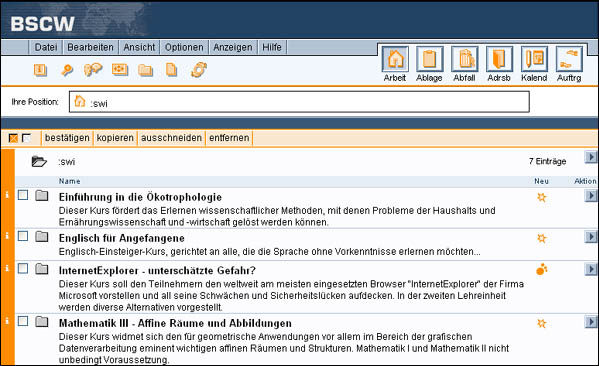The width and height of the screenshot is (599, 366).
Task: Open the Auftrg tasks icon
Action: (569, 59)
